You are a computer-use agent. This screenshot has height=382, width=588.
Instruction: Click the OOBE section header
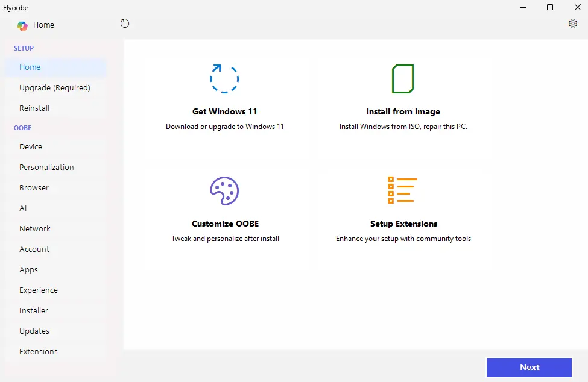point(22,128)
